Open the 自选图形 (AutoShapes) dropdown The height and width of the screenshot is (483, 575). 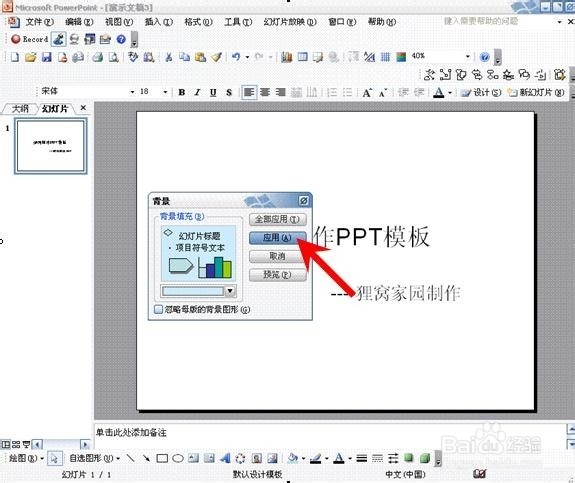95,458
